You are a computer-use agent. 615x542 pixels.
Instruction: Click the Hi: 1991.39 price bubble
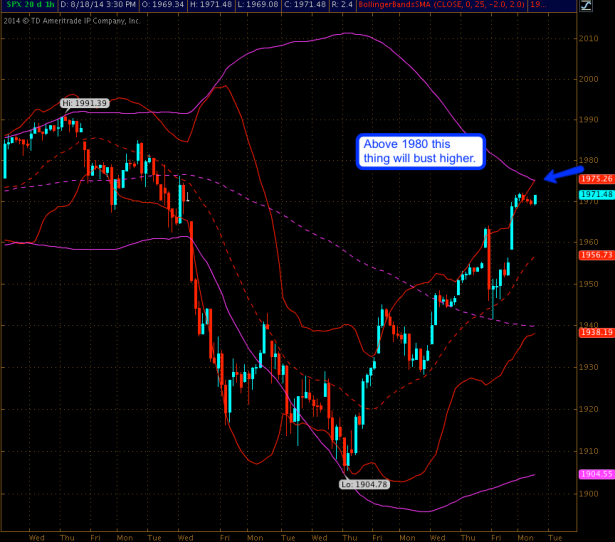[81, 103]
